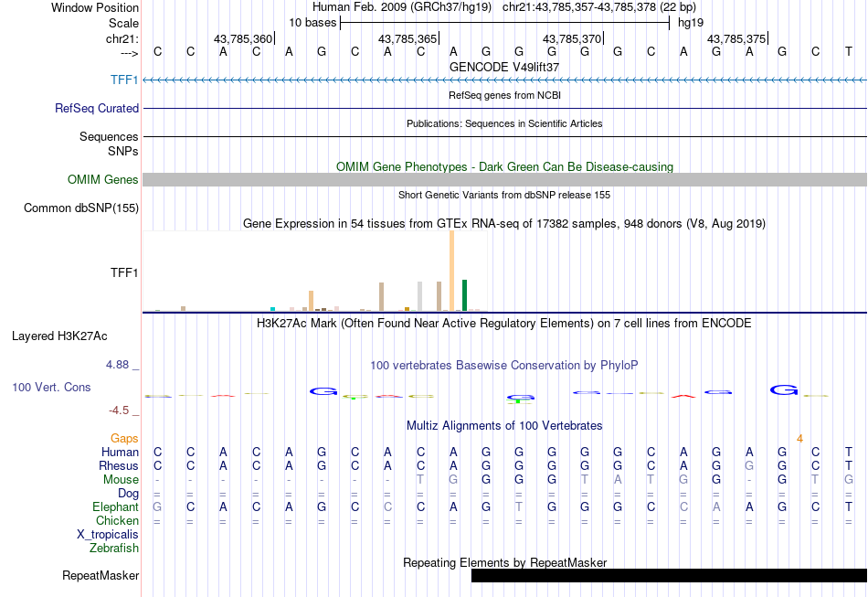
Task: Select the Rhesus species row label
Action: pyautogui.click(x=119, y=465)
